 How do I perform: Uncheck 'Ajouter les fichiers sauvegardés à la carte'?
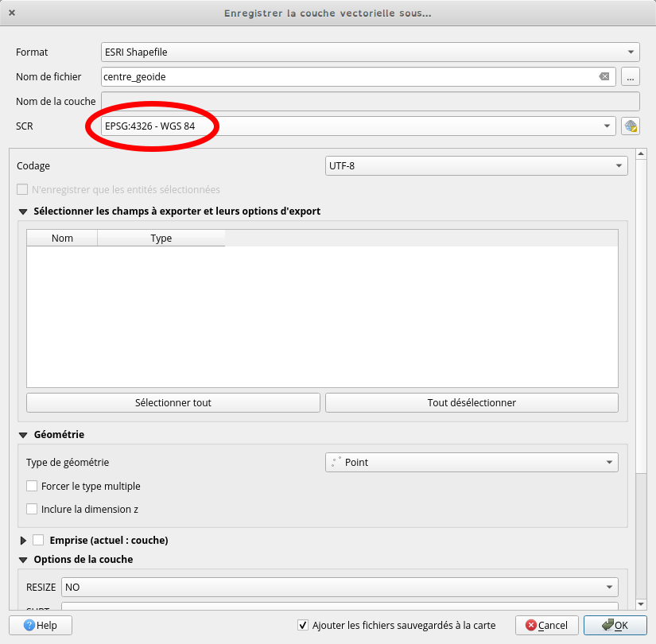(x=302, y=625)
